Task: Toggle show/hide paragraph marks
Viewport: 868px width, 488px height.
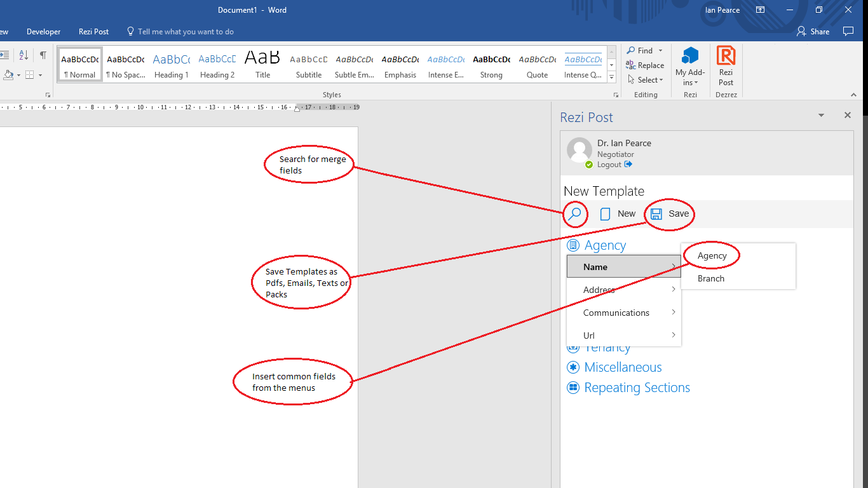Action: coord(43,55)
